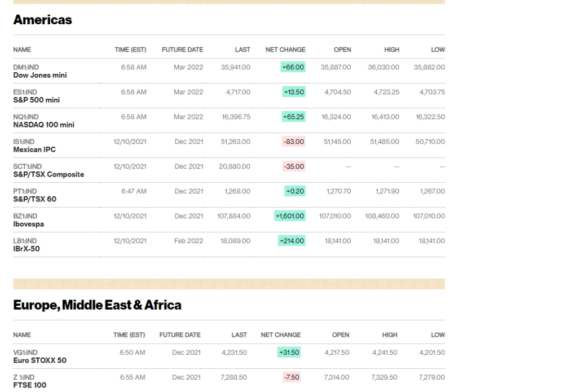This screenshot has height=392, width=564.
Task: Open the NASDAQ 100 mini link
Action: 44,125
